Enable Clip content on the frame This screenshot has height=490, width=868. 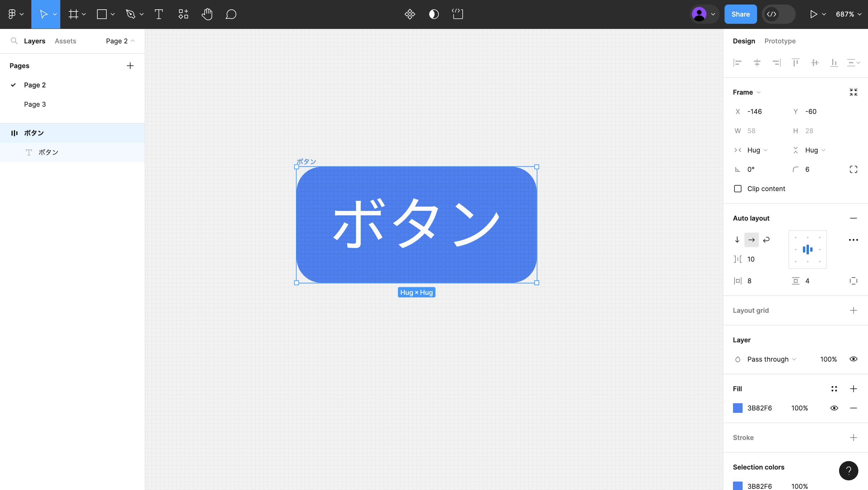(x=737, y=189)
